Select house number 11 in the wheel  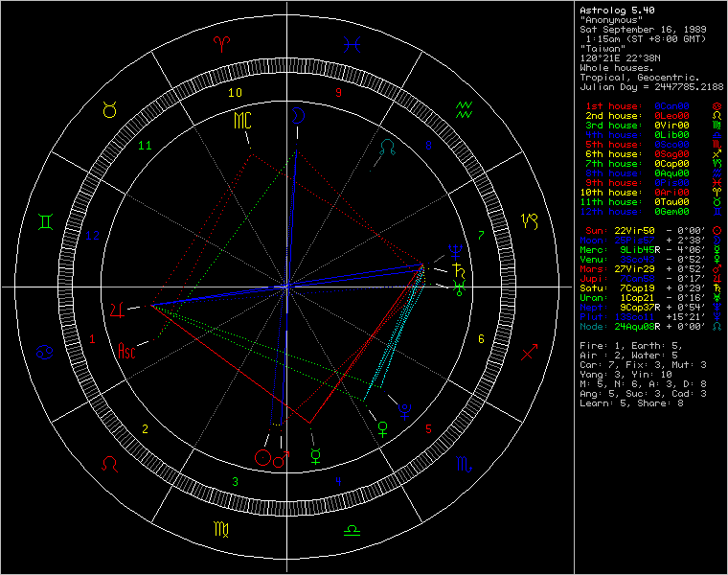145,146
